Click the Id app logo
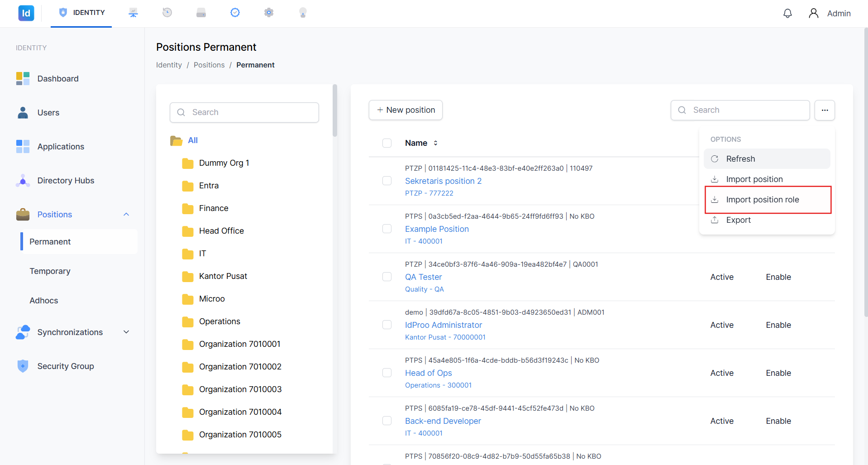Screen dimensions: 868x465 coord(26,13)
